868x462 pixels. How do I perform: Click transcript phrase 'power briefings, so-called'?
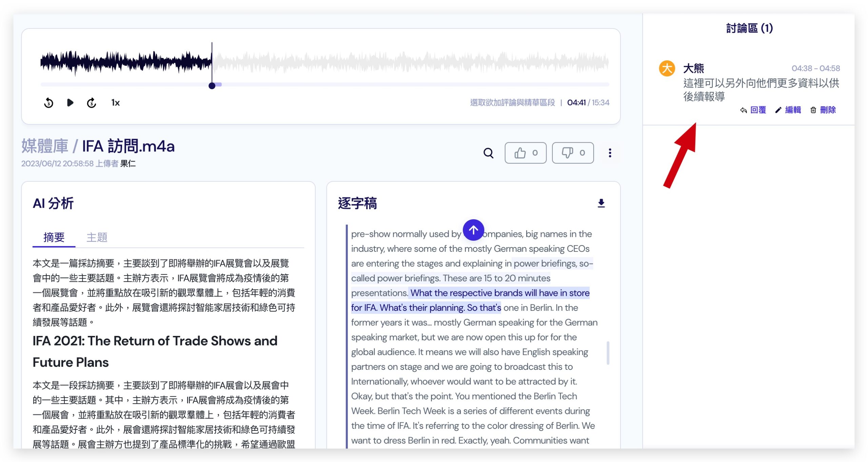click(x=472, y=271)
